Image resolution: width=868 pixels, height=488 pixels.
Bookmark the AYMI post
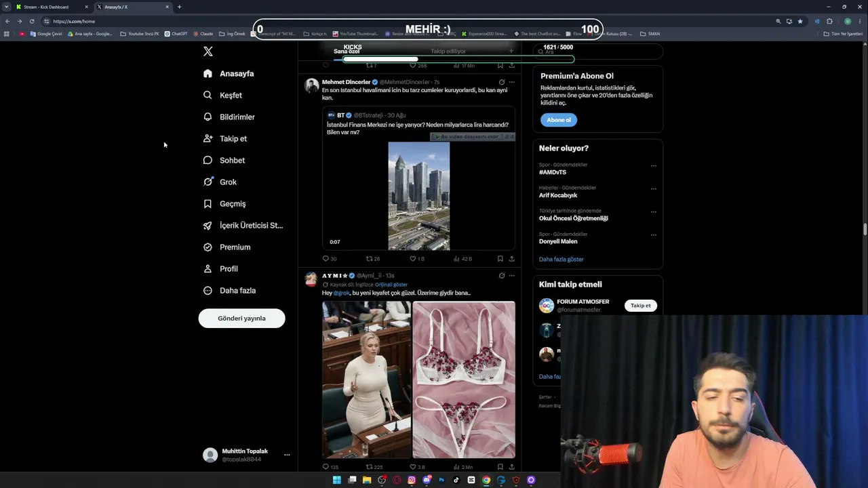tap(500, 467)
